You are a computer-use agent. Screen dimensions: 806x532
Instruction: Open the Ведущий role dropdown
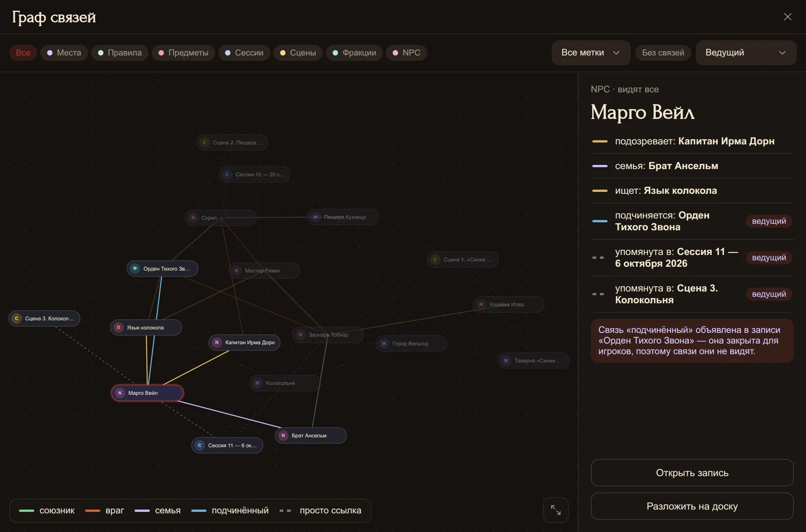pos(746,53)
